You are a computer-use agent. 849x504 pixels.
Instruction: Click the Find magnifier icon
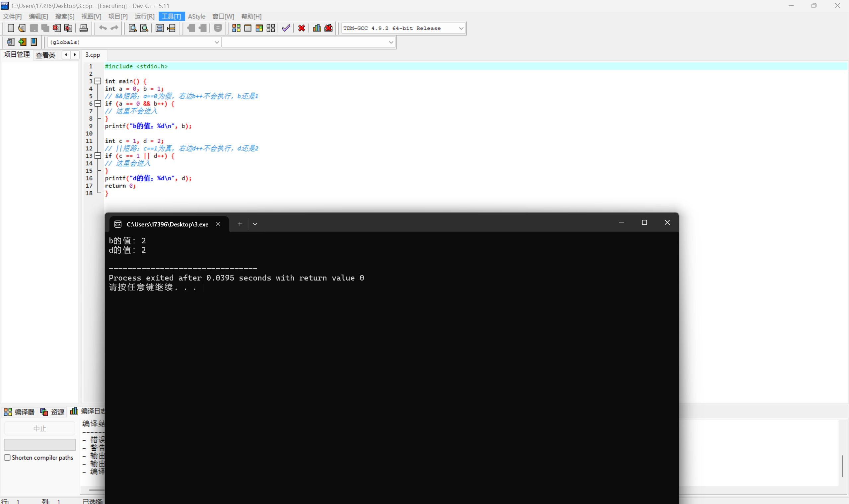click(x=132, y=28)
